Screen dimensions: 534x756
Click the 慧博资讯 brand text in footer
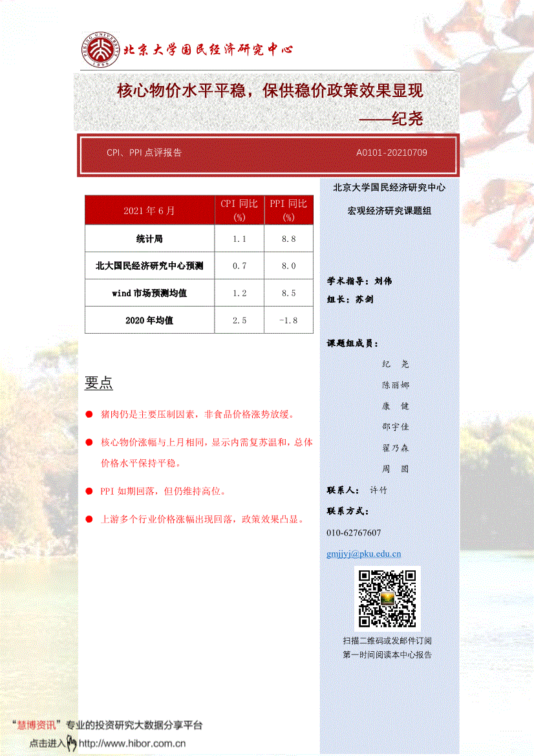36,725
